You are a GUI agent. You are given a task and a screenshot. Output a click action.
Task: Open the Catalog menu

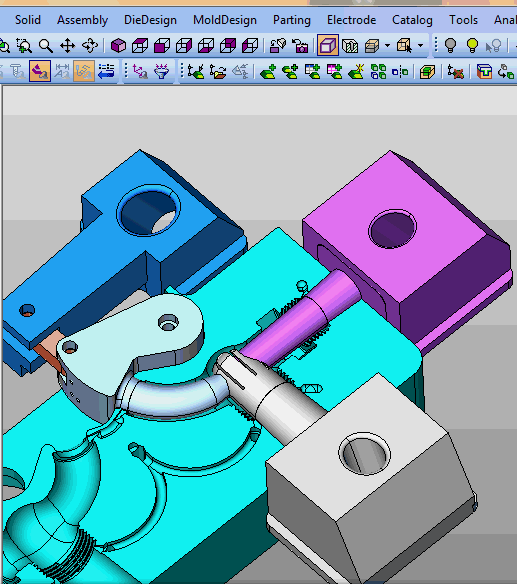[x=412, y=20]
